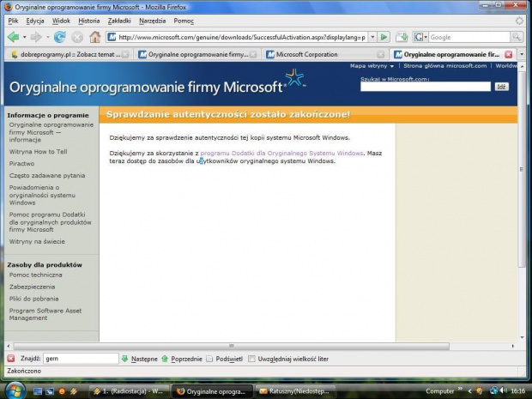Toggle Uwzględniaj wielkość liter checkbox
The height and width of the screenshot is (399, 532).
point(252,359)
